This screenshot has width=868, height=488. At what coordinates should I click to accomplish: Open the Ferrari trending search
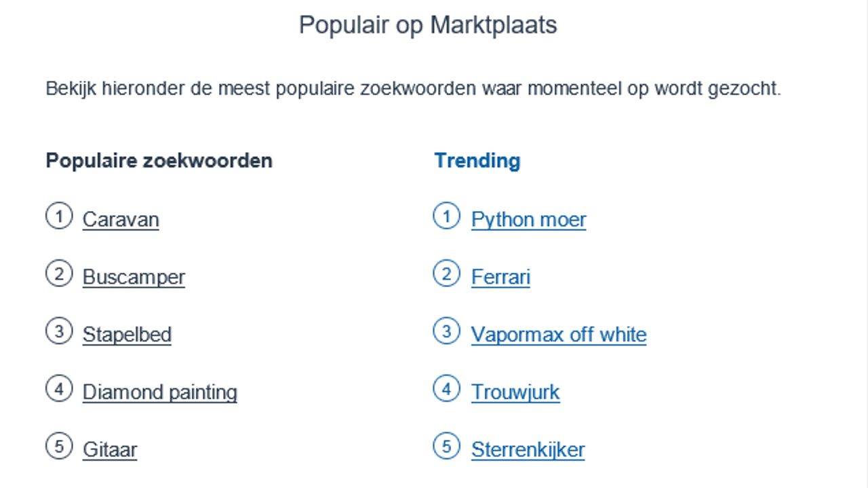pyautogui.click(x=500, y=278)
